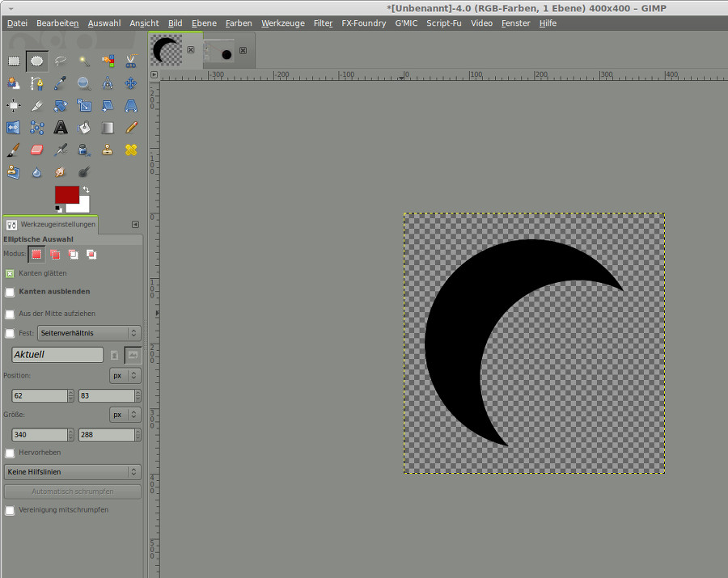Enable Kanten ausblenden option
This screenshot has width=728, height=578.
tap(10, 292)
